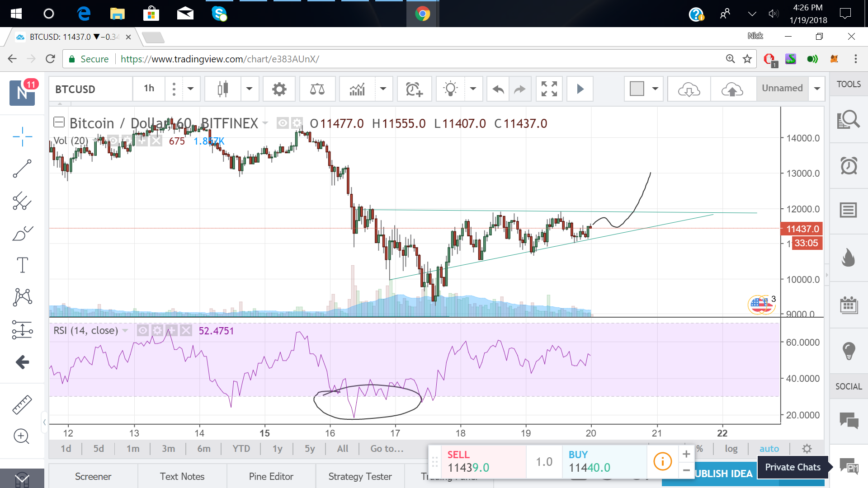Toggle log scale mode
This screenshot has height=488, width=868.
[731, 449]
